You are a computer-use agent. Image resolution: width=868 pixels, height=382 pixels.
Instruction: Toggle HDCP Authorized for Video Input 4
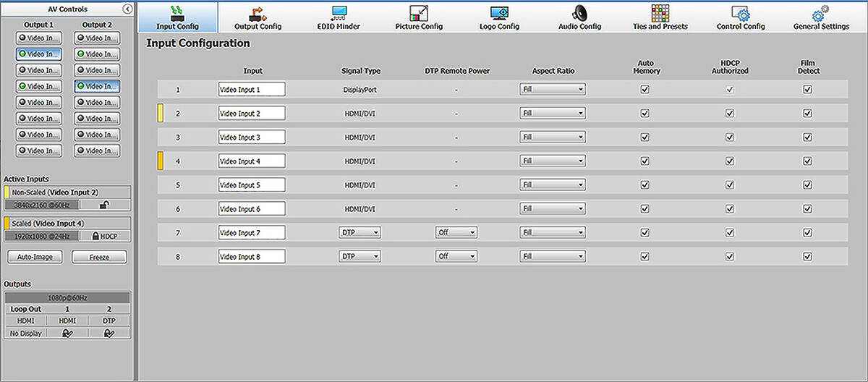click(730, 161)
